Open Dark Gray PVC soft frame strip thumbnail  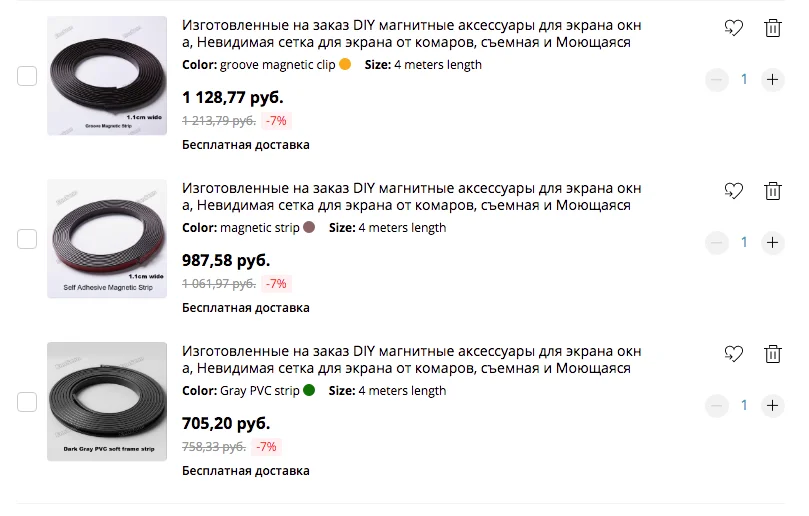point(107,401)
